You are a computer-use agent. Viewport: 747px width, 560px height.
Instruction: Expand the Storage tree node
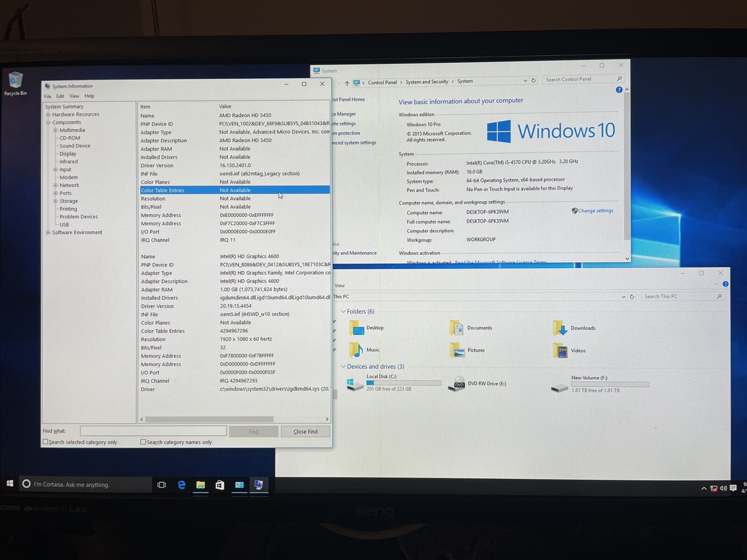coord(55,201)
